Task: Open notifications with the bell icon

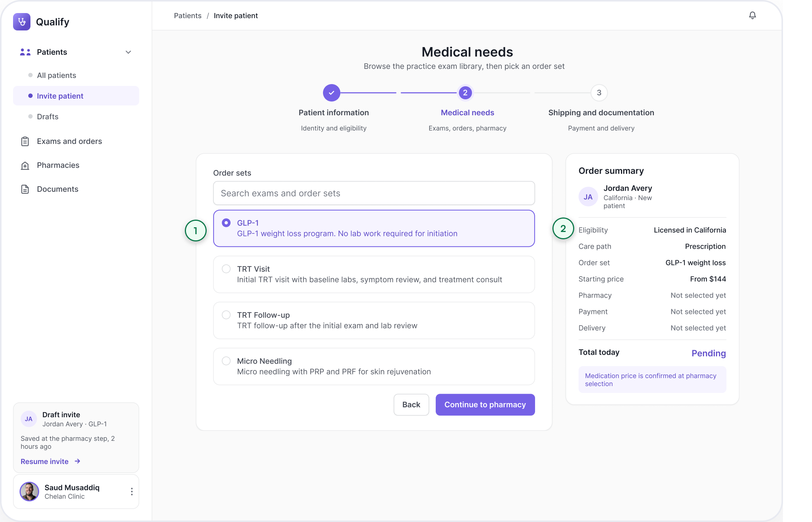Action: 753,15
